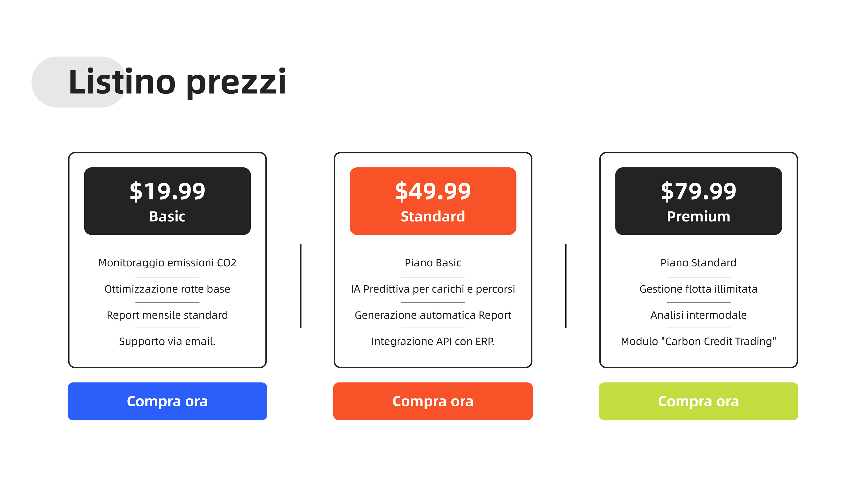The width and height of the screenshot is (868, 488).
Task: Select IA Predittiva per carichi e percorsi
Action: [x=433, y=289]
